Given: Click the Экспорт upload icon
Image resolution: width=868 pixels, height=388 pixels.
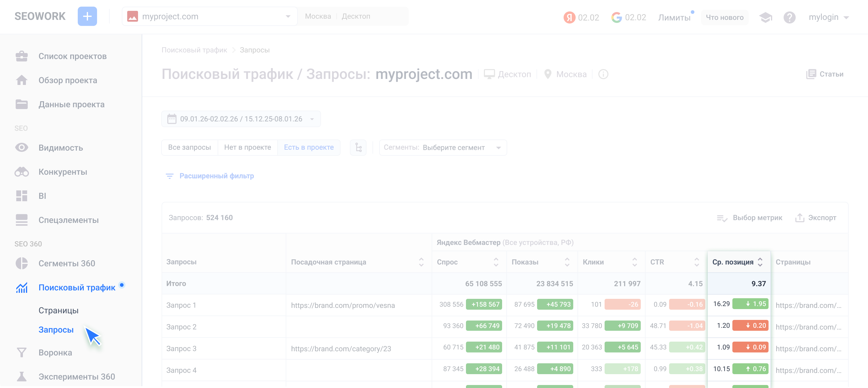Looking at the screenshot, I should [x=800, y=217].
